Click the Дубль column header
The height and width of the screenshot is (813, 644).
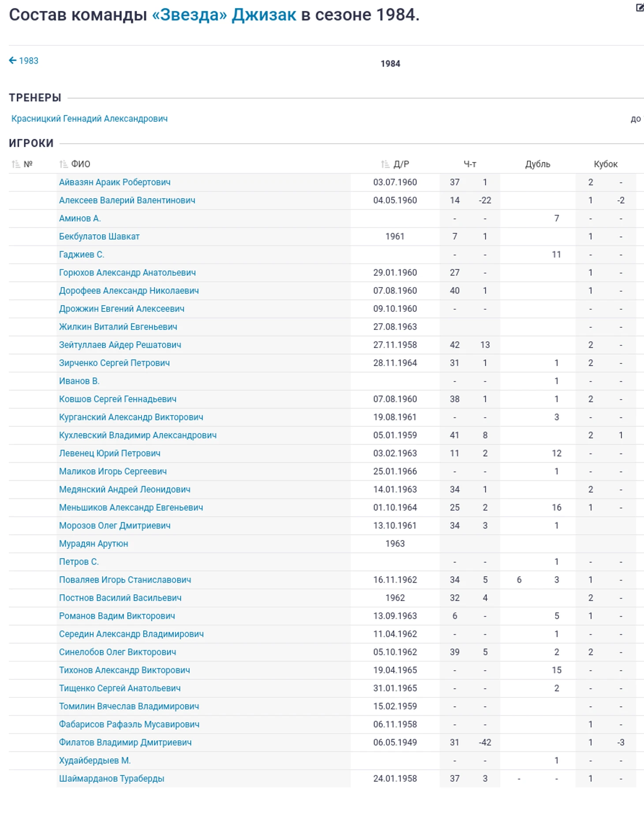point(537,164)
